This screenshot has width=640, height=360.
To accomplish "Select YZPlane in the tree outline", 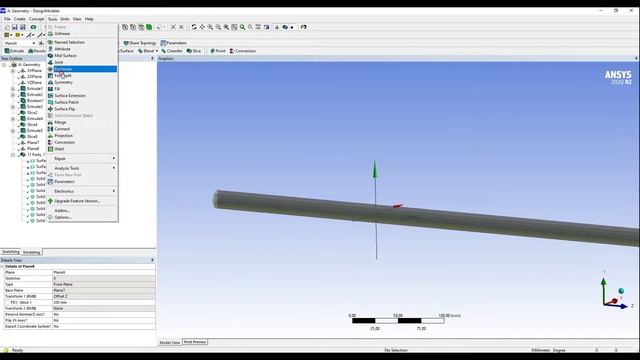I will [x=34, y=82].
